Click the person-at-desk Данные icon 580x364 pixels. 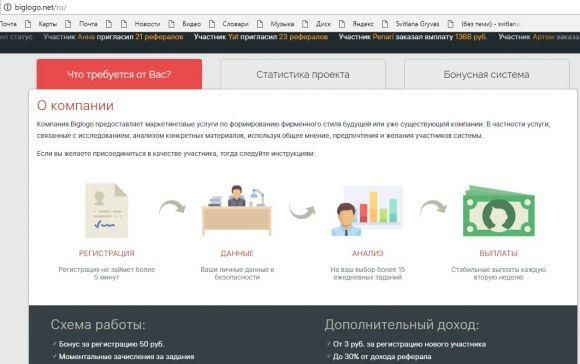coord(237,210)
